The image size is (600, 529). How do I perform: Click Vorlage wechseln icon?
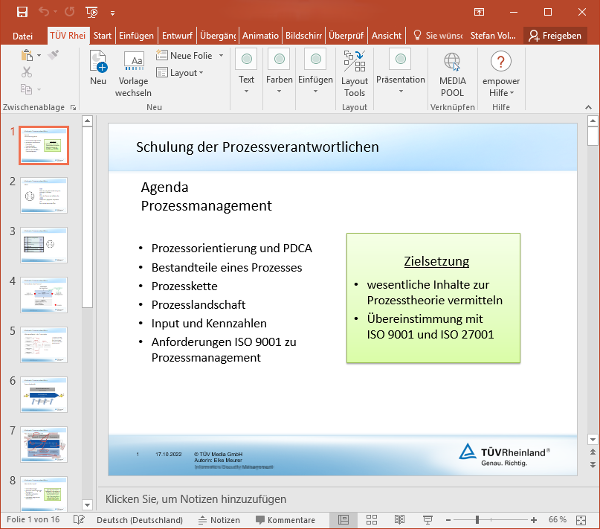click(134, 74)
